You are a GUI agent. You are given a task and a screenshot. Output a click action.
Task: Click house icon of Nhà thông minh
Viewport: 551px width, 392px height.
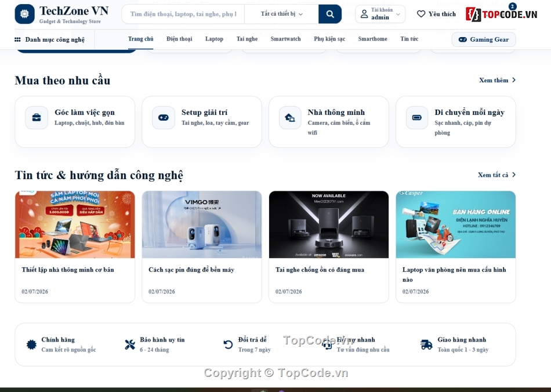(x=290, y=118)
